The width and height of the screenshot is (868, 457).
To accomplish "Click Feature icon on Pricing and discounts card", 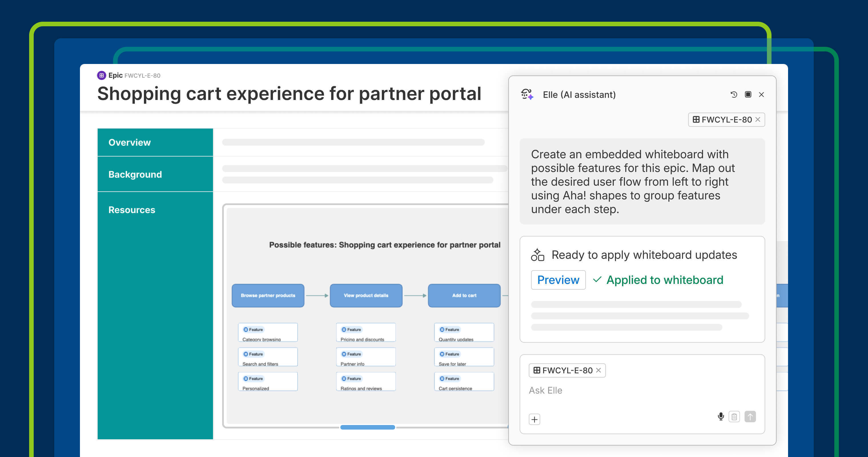I will click(344, 330).
